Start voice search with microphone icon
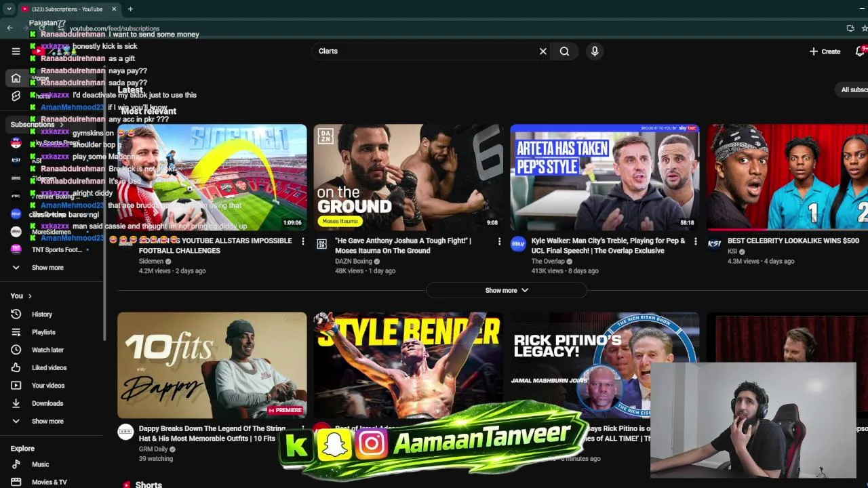Viewport: 868px width, 488px height. (595, 52)
